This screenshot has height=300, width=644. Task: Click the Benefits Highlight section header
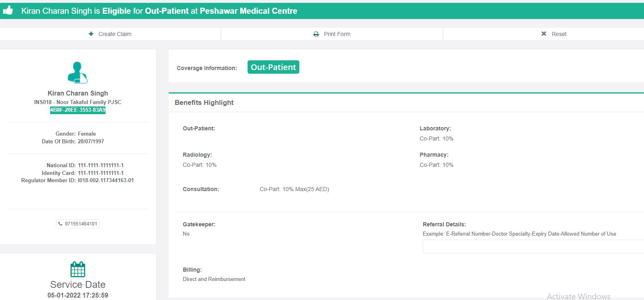point(204,103)
